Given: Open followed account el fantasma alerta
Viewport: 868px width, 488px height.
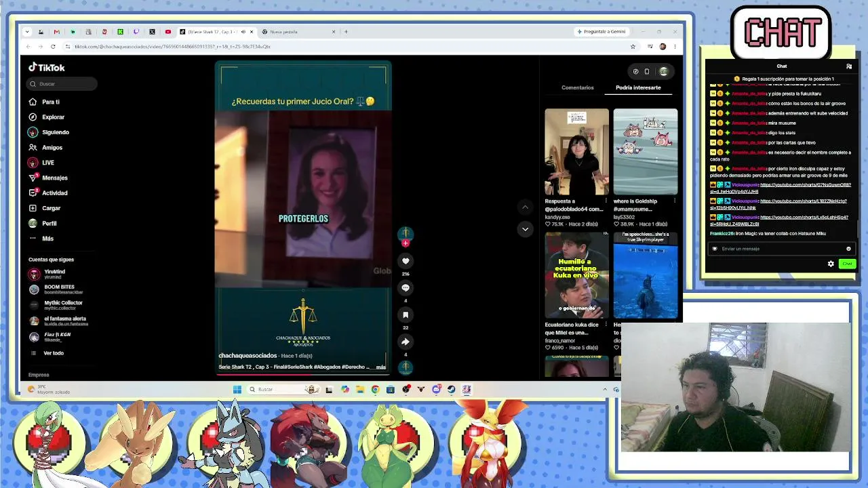Looking at the screenshot, I should 58,321.
